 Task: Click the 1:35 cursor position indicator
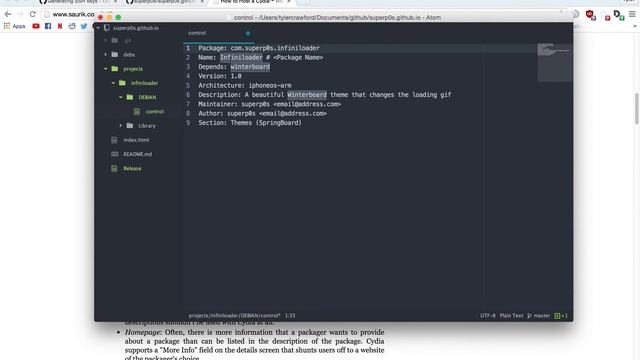click(290, 316)
